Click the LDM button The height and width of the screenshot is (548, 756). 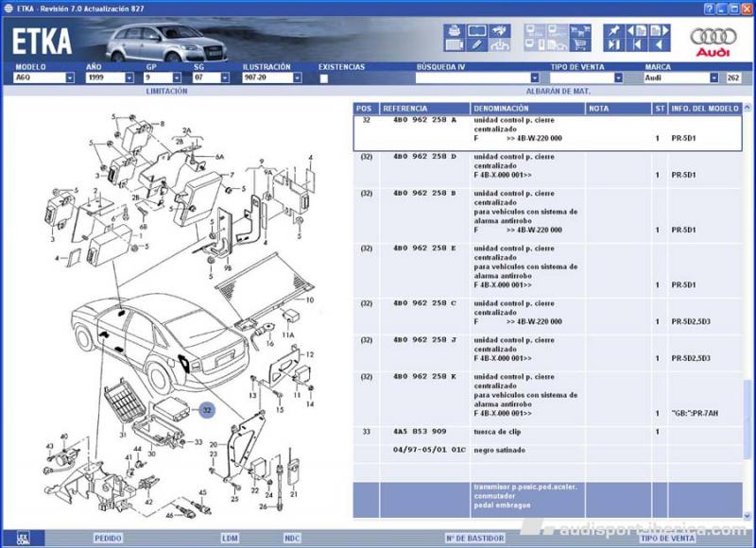230,538
